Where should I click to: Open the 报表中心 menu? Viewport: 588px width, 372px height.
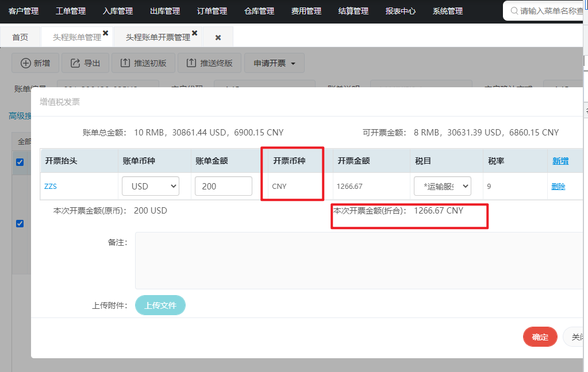click(401, 11)
